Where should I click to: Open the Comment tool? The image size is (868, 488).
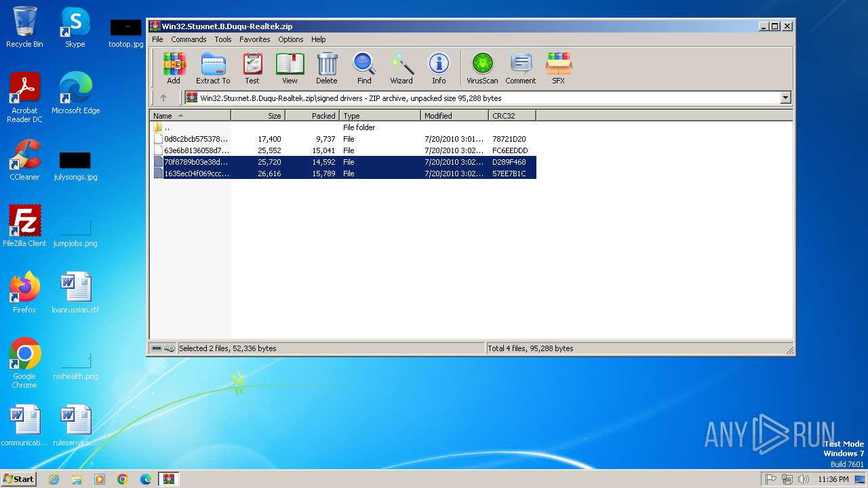(521, 68)
